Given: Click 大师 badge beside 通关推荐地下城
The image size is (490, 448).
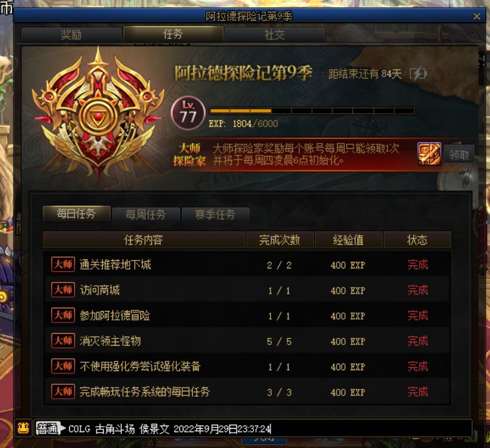Looking at the screenshot, I should click(63, 265).
